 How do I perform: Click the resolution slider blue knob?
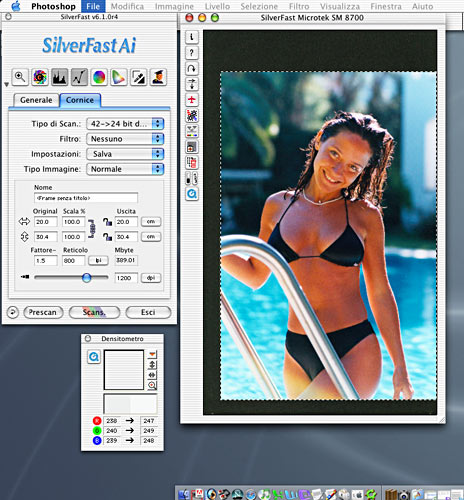pos(87,277)
